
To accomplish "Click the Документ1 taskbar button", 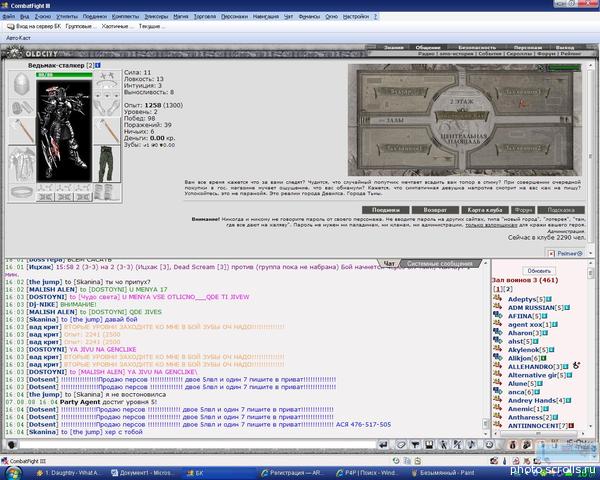I will coord(142,473).
